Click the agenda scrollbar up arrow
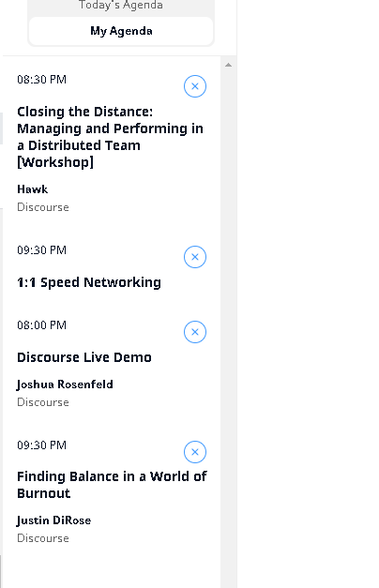The height and width of the screenshot is (588, 379). click(228, 65)
